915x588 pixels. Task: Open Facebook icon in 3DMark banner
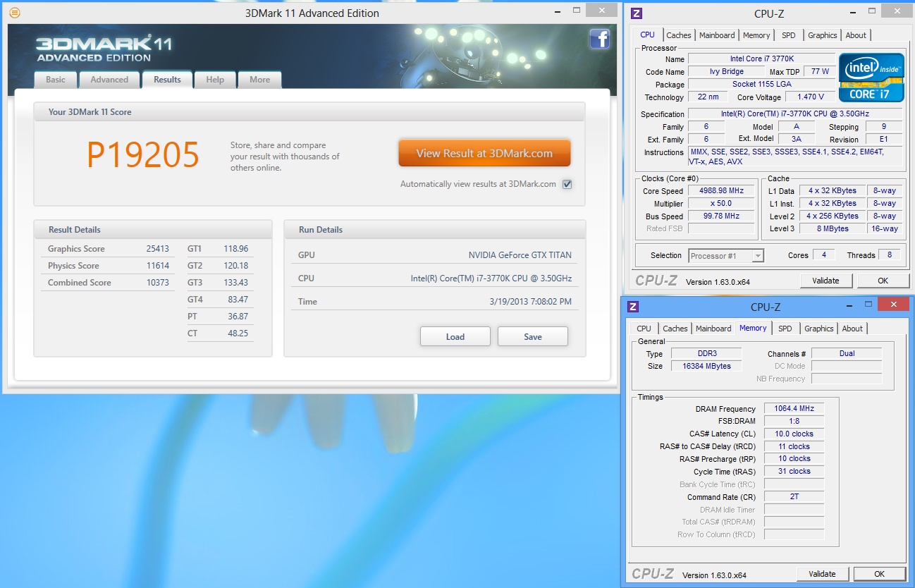(599, 39)
